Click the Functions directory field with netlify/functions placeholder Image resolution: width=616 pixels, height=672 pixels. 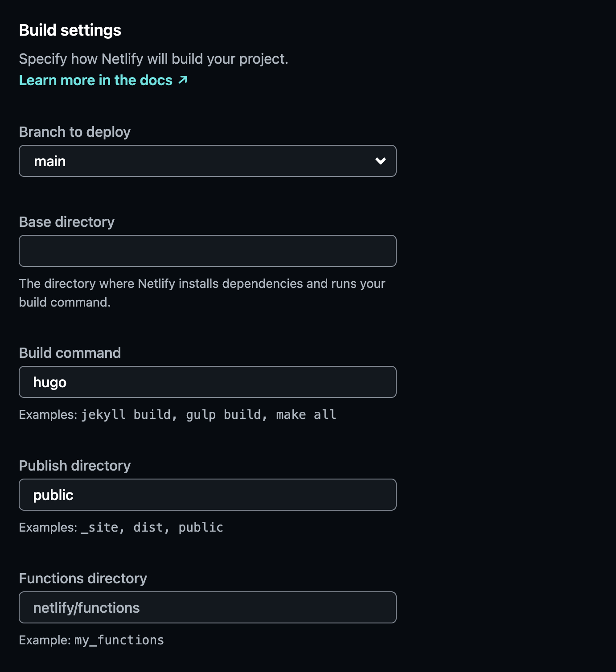[x=207, y=607]
